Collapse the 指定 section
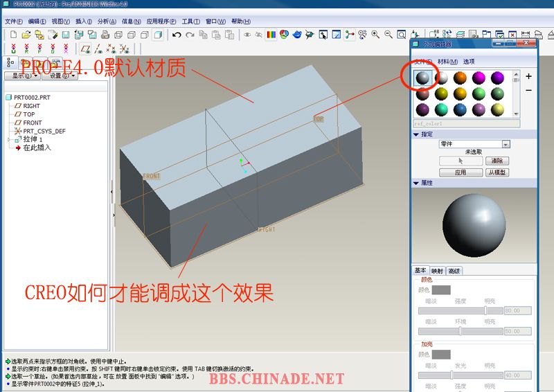 coord(416,134)
